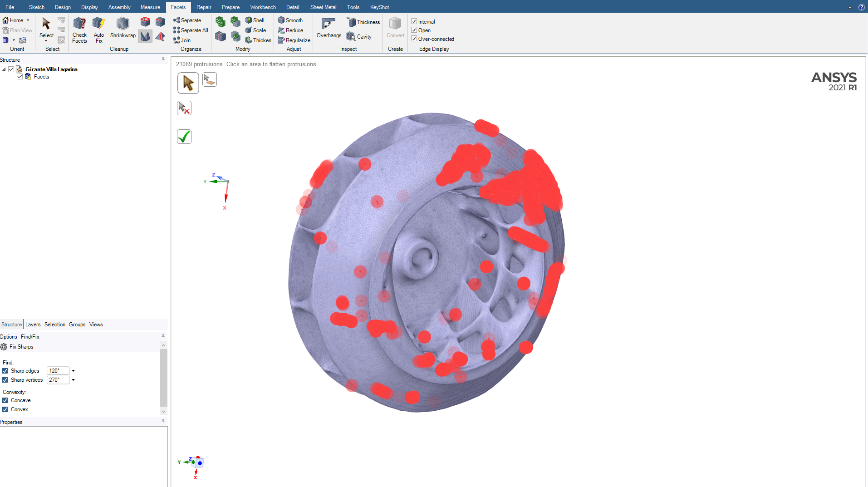
Task: Switch to the Repair ribbon tab
Action: tap(204, 7)
